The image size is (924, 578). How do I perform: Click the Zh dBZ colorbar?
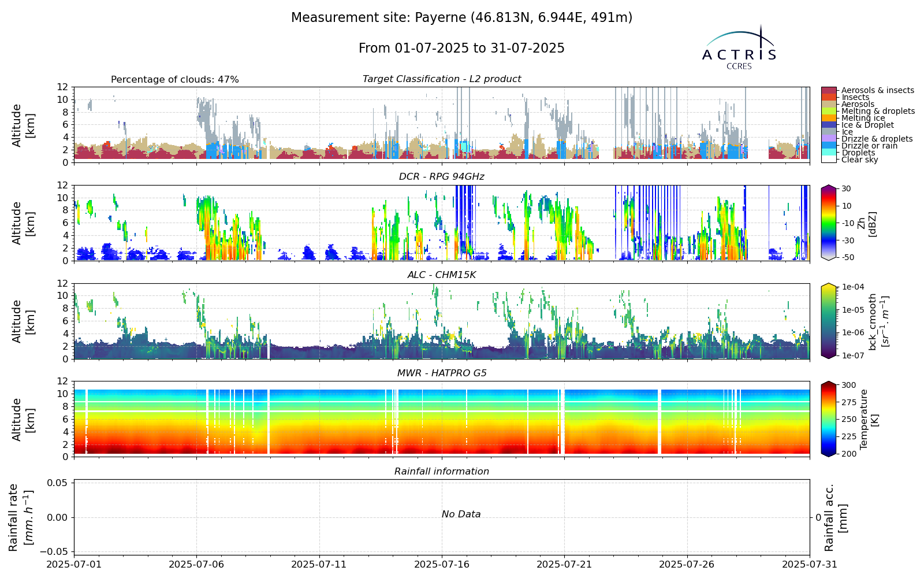[828, 223]
